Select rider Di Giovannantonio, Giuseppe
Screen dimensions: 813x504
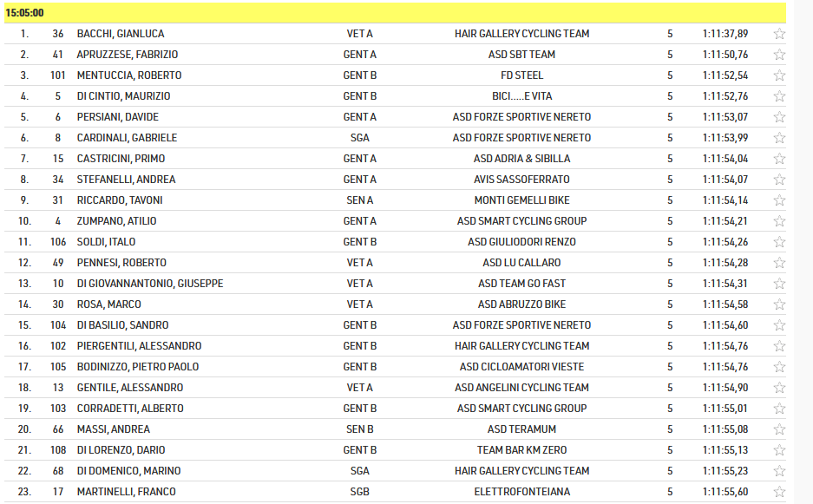coord(150,284)
